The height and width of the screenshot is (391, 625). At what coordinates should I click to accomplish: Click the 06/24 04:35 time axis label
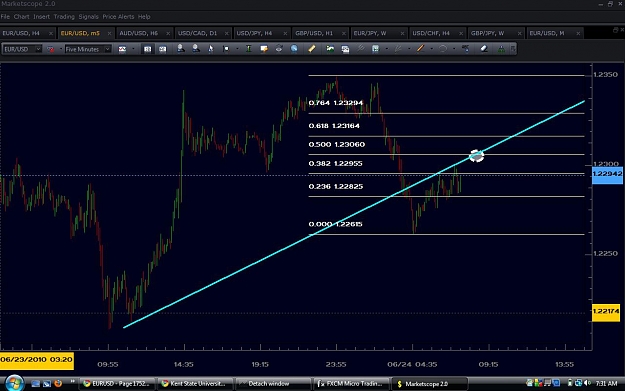(412, 364)
